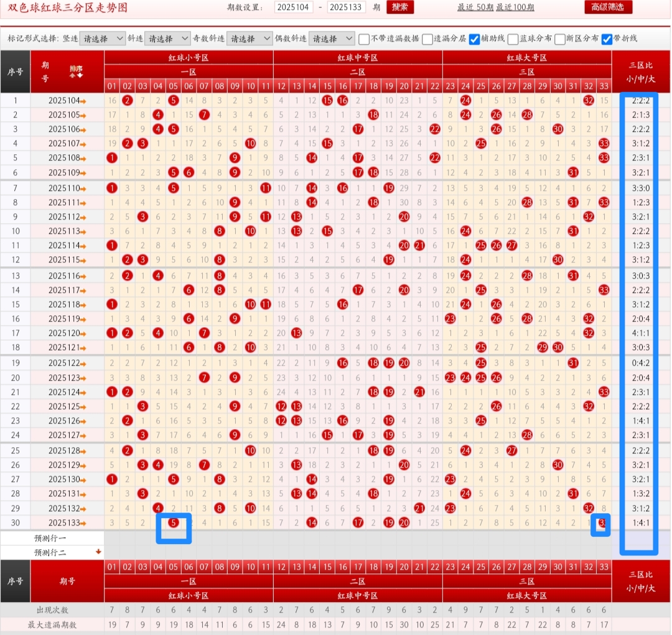672x635 pixels.
Task: Click orange arrow beside period 2025132
Action: [x=83, y=509]
